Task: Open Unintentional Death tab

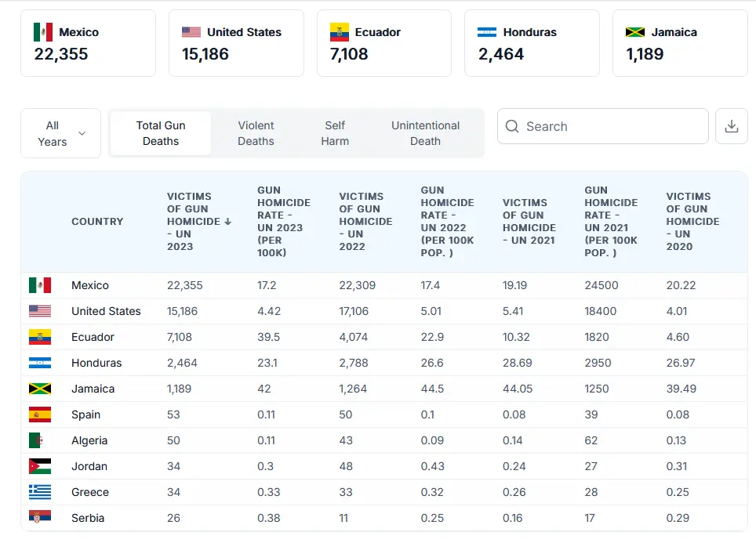Action: [x=425, y=133]
